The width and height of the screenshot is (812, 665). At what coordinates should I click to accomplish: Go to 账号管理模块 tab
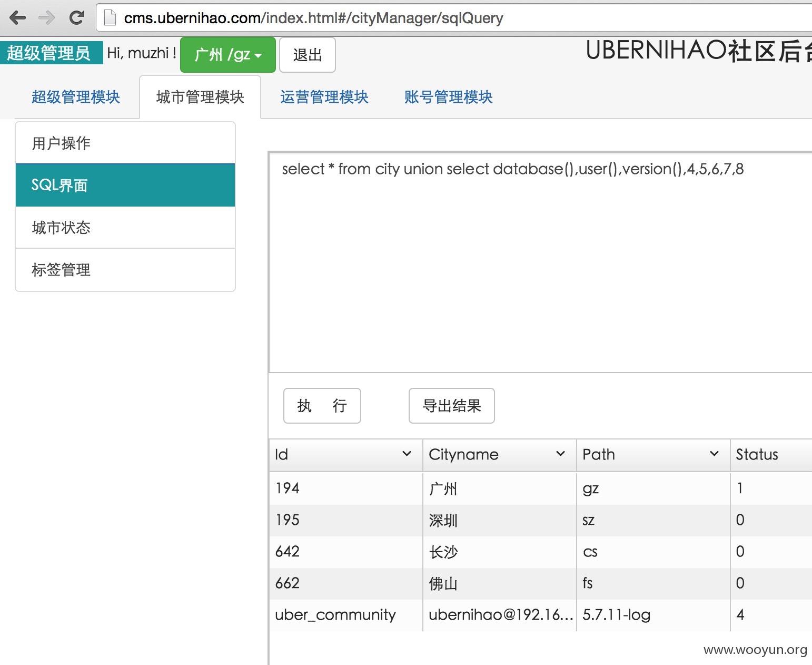click(x=448, y=97)
